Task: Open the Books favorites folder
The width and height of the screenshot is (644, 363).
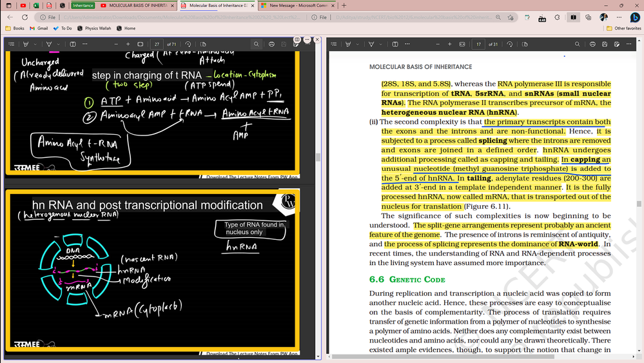Action: click(15, 28)
